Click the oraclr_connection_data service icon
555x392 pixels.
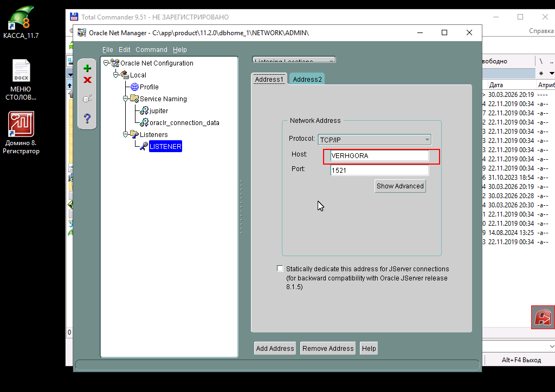(145, 123)
